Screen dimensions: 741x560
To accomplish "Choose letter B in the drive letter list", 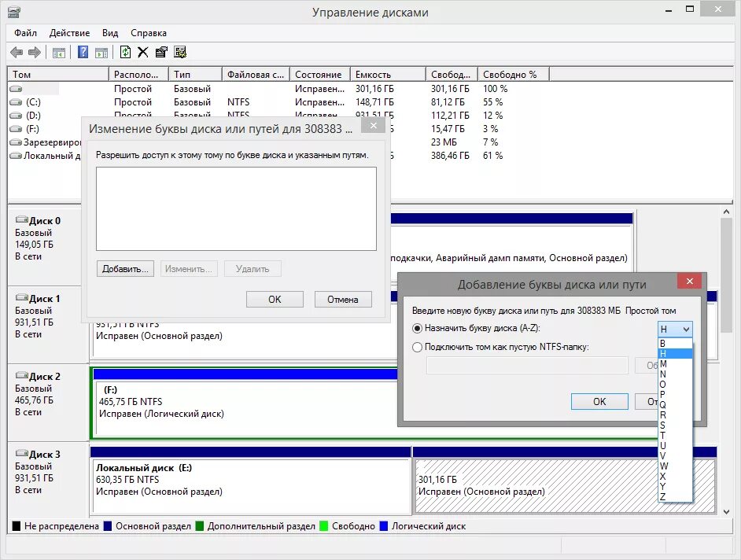I will click(675, 344).
